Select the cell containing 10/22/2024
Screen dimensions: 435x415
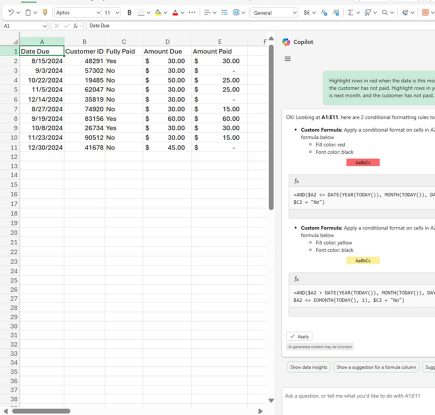pos(42,80)
